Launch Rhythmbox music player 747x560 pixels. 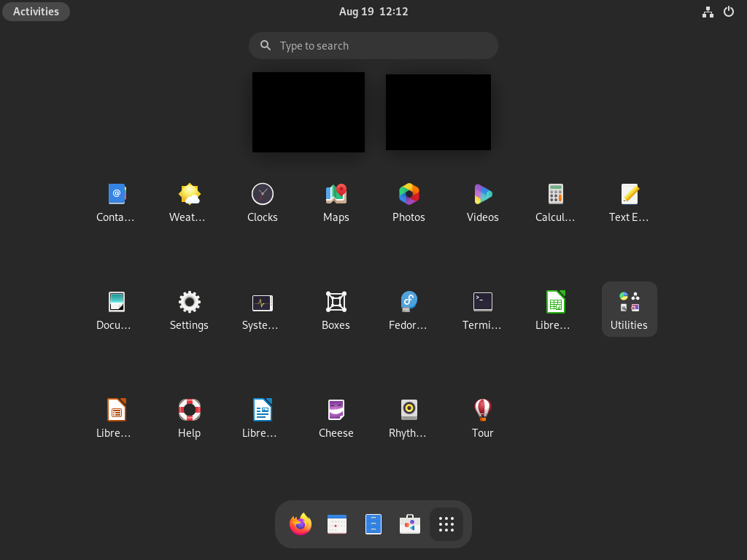(409, 418)
